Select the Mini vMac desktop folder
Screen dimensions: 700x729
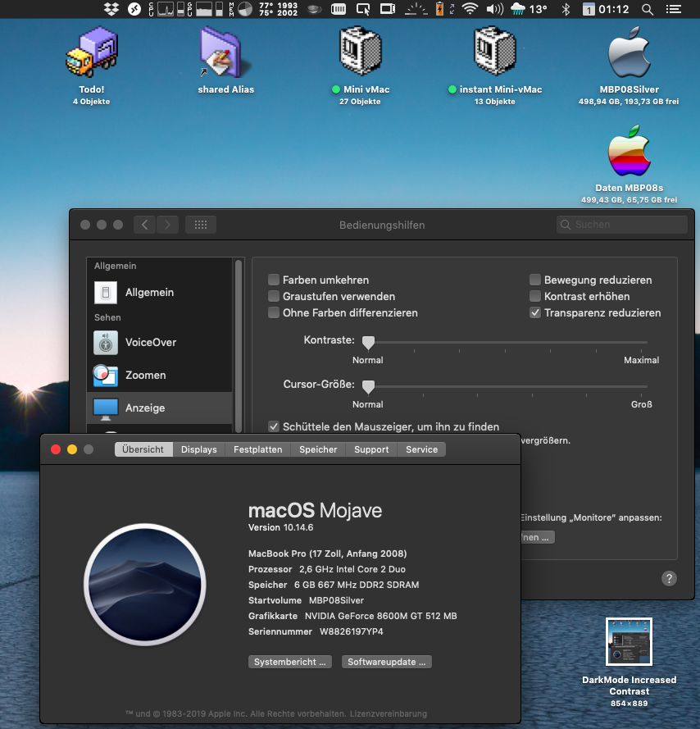[361, 50]
